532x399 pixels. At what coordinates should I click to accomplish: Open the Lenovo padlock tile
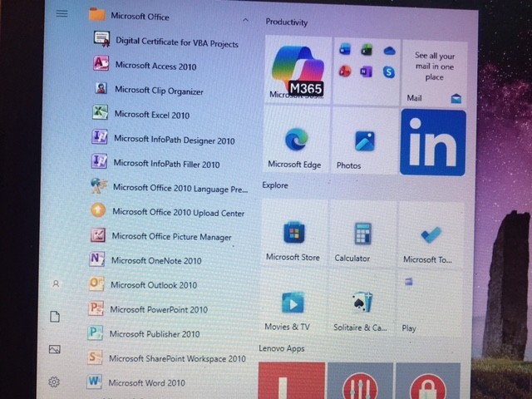(x=428, y=381)
